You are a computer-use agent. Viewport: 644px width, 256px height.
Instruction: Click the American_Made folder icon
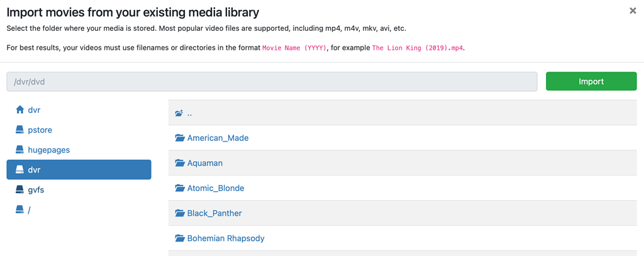180,138
